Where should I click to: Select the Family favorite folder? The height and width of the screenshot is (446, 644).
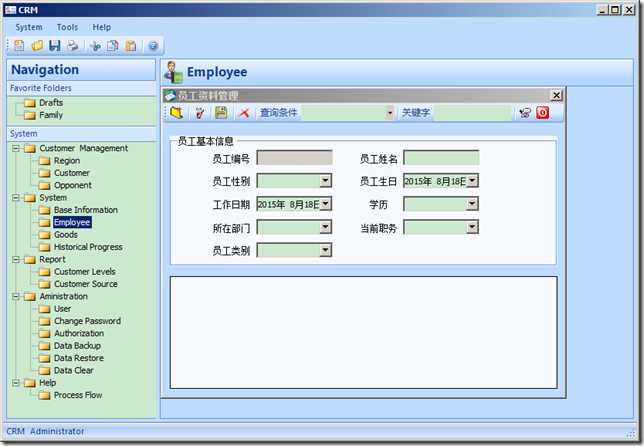pyautogui.click(x=51, y=115)
